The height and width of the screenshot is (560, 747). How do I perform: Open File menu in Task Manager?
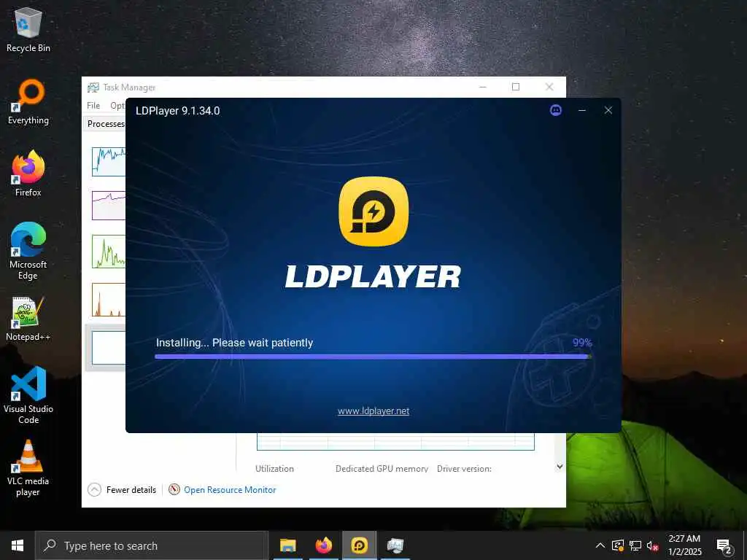click(93, 105)
